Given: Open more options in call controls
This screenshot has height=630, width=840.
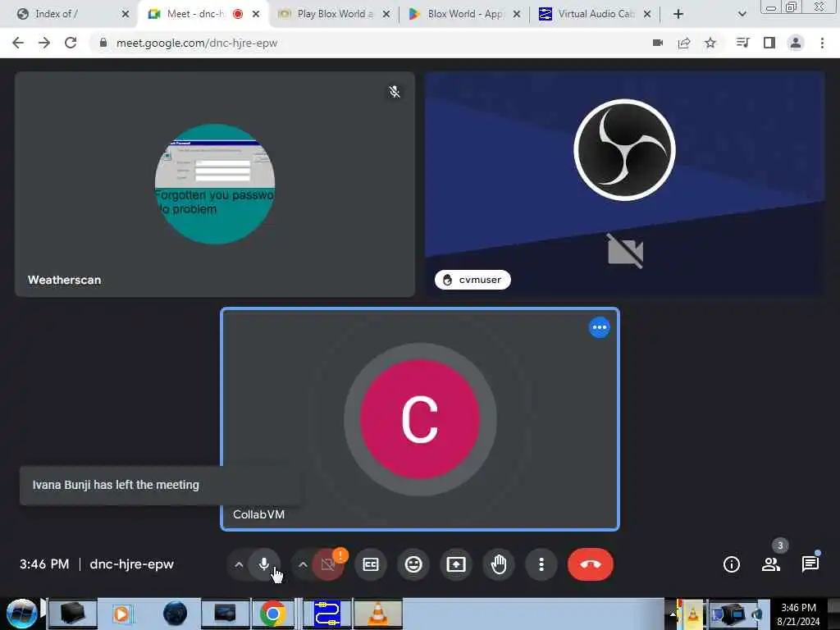Looking at the screenshot, I should point(541,564).
